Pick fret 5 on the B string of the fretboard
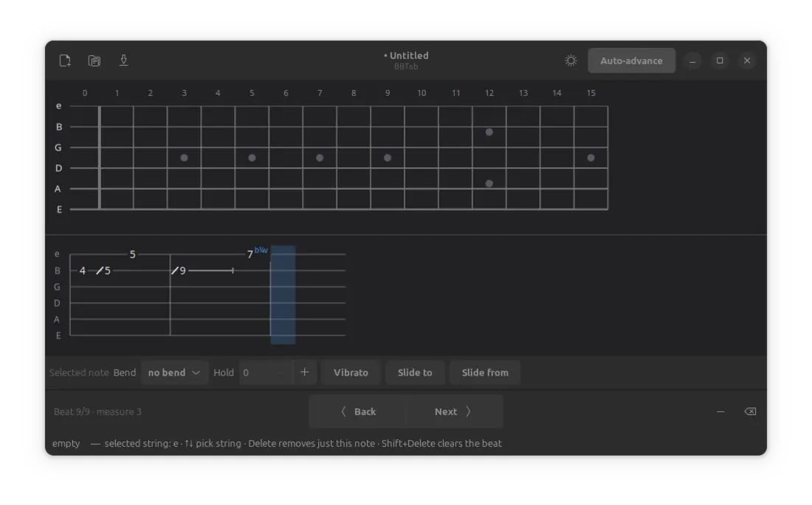The height and width of the screenshot is (505, 812). point(252,127)
